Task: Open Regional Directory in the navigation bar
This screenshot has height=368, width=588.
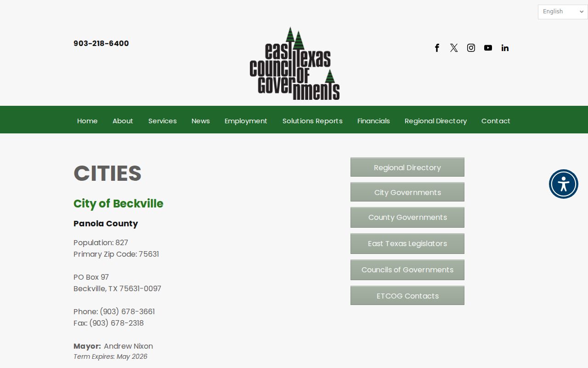Action: [x=435, y=121]
